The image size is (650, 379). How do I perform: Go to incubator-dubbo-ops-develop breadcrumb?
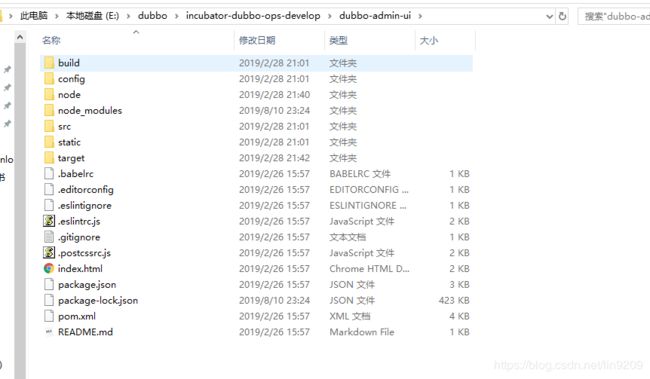click(x=253, y=16)
